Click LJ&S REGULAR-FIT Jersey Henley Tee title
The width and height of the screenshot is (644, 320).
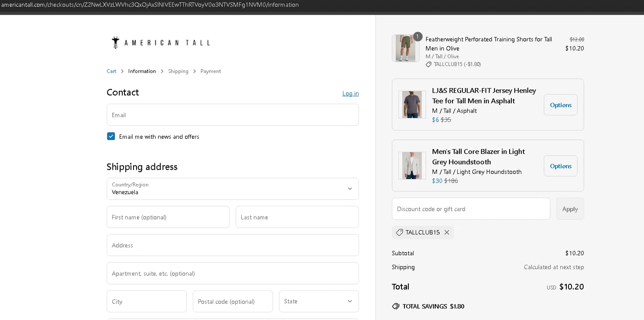pos(484,96)
